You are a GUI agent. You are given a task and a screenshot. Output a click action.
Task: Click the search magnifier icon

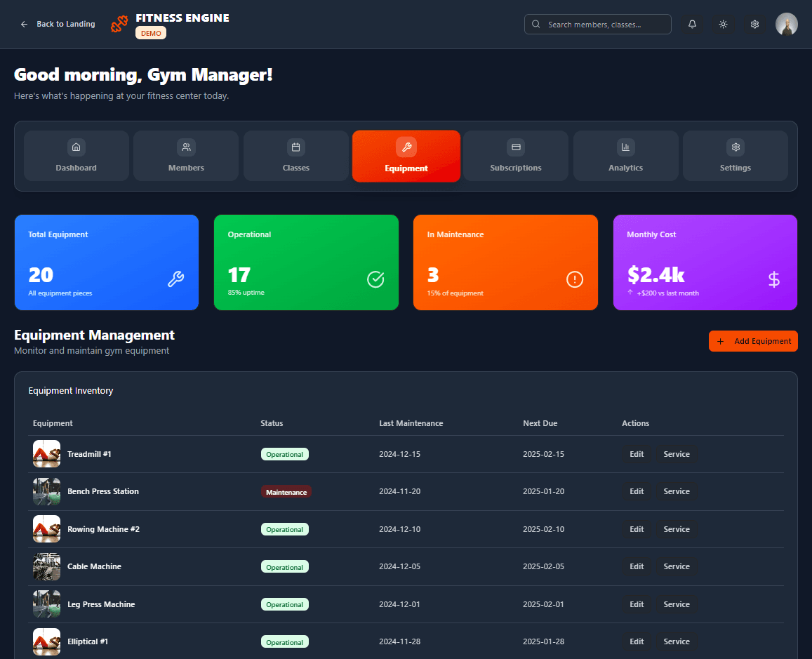(x=536, y=25)
